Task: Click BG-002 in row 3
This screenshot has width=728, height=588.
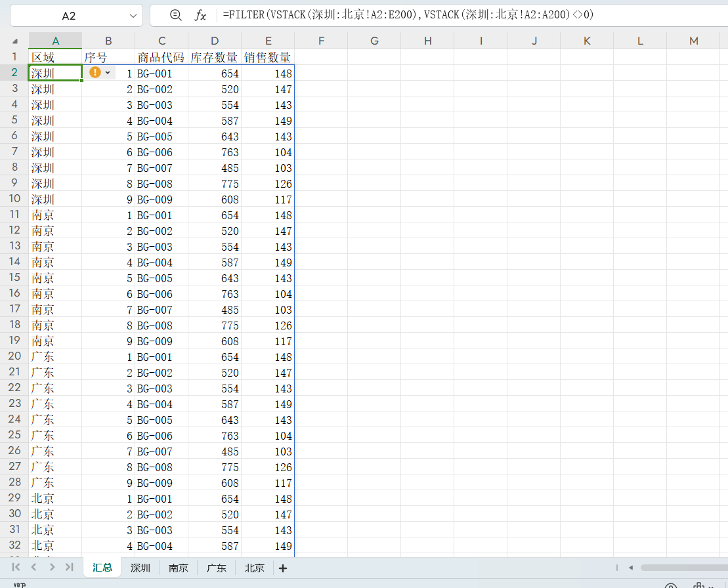Action: click(161, 89)
